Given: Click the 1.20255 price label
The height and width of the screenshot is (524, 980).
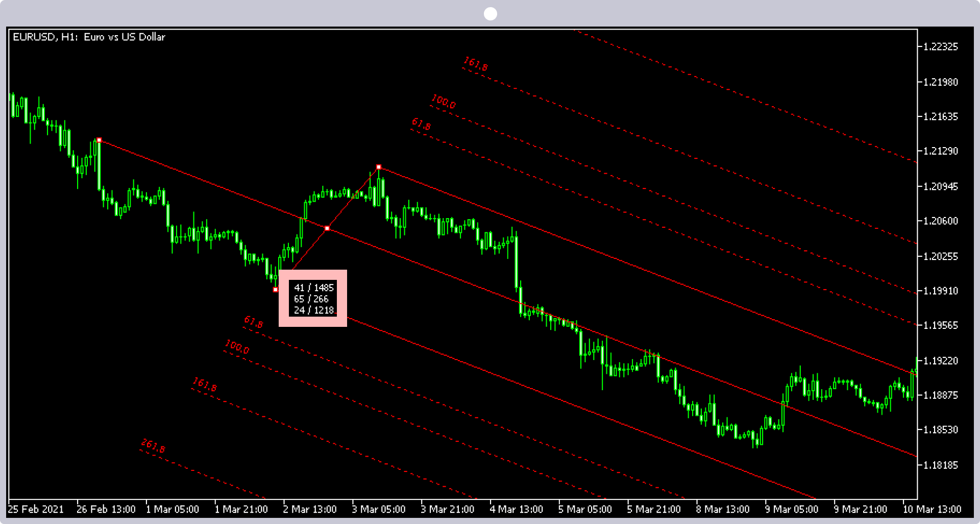Looking at the screenshot, I should (941, 256).
